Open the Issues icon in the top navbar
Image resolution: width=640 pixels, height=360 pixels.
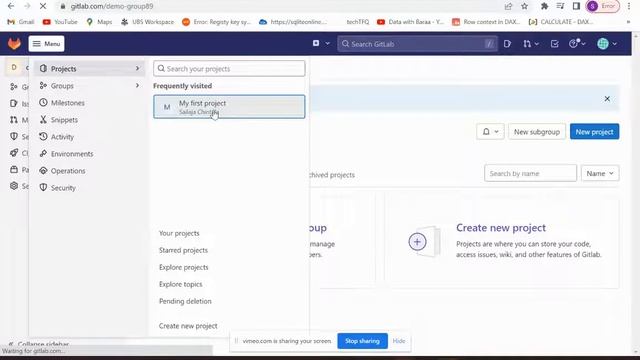click(507, 44)
